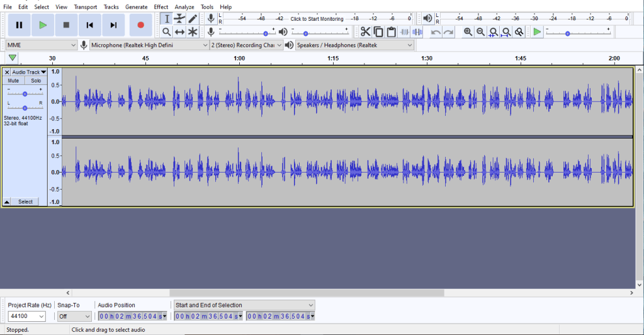
Task: Open the Snap-To dropdown
Action: pyautogui.click(x=75, y=316)
